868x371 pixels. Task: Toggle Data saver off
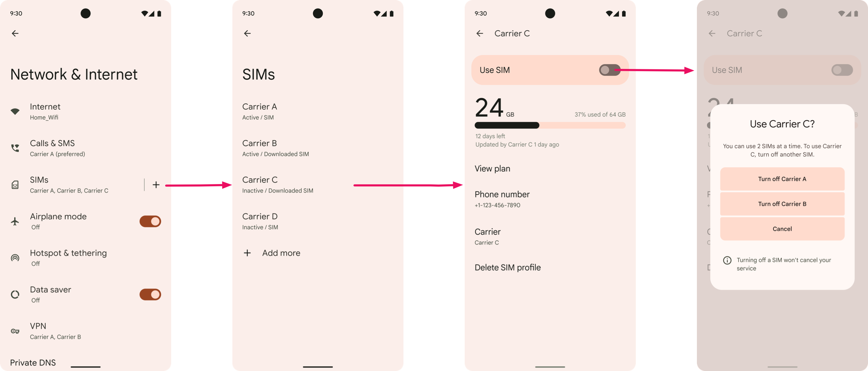click(x=150, y=294)
